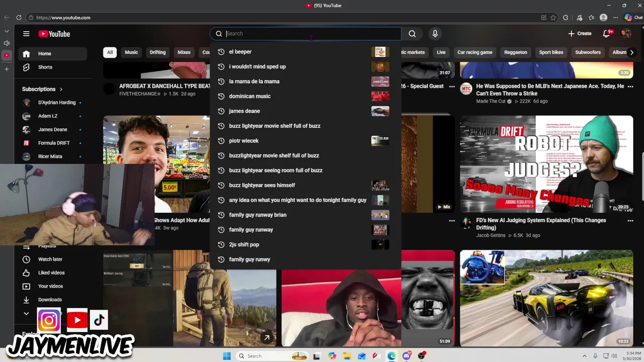Click the Made The Cut channel avatar
644x362 pixels.
[x=466, y=89]
